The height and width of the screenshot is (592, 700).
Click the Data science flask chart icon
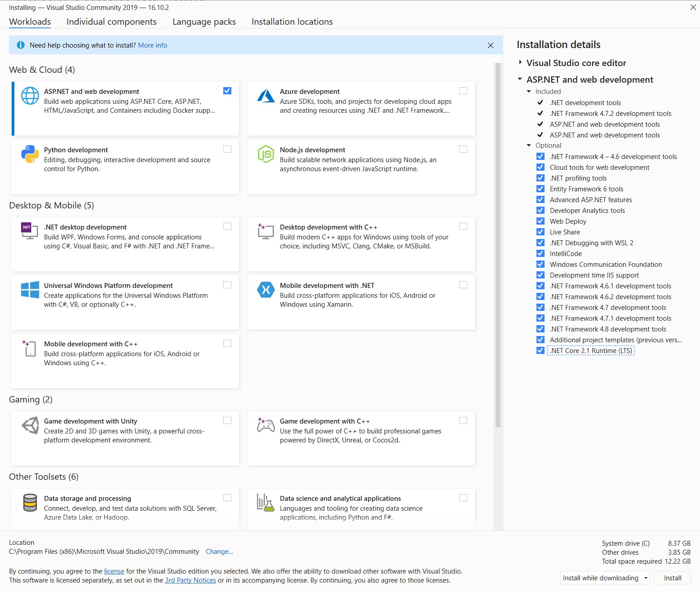point(265,503)
